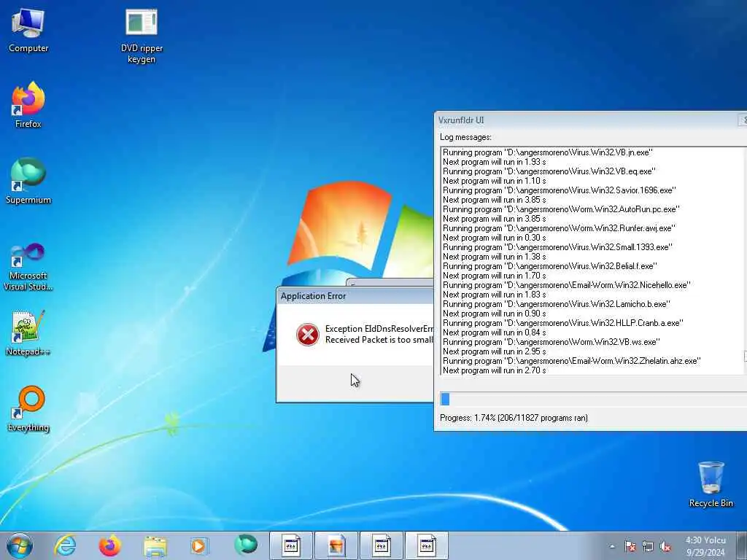
Task: Show hidden tray icons with the arrow
Action: [x=612, y=546]
